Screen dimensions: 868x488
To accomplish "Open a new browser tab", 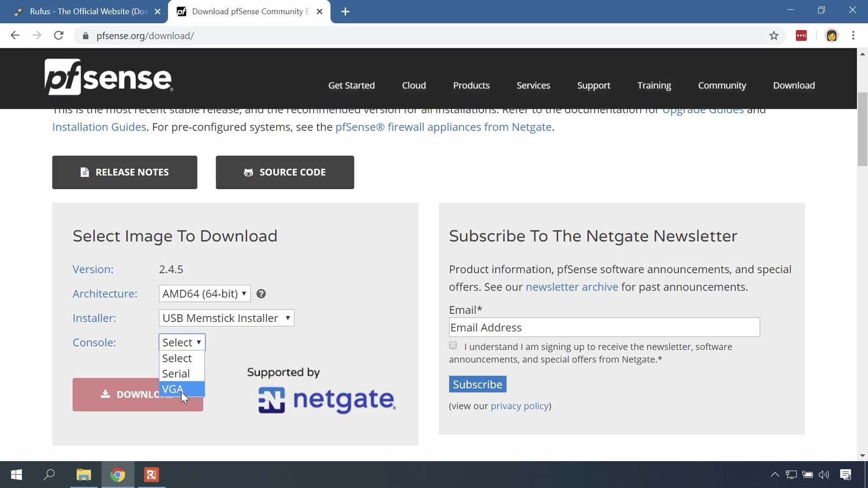I will 345,11.
